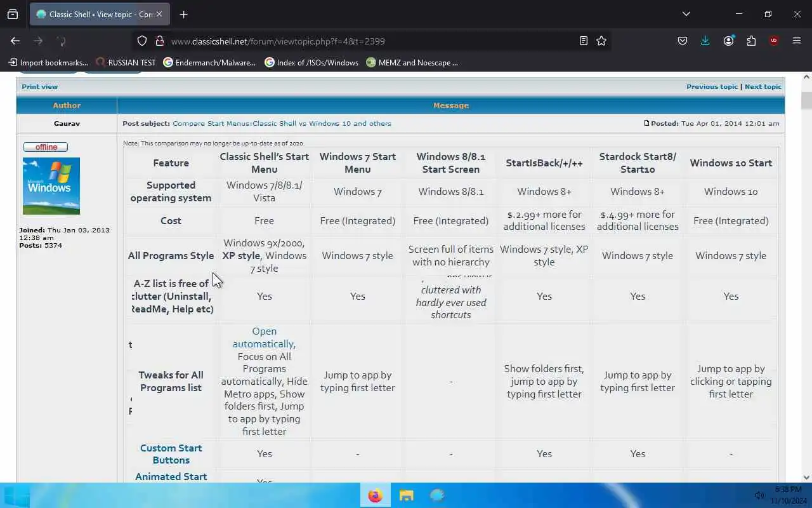The width and height of the screenshot is (812, 508).
Task: Open the RUSSIAN TEST bookmark
Action: pos(126,62)
